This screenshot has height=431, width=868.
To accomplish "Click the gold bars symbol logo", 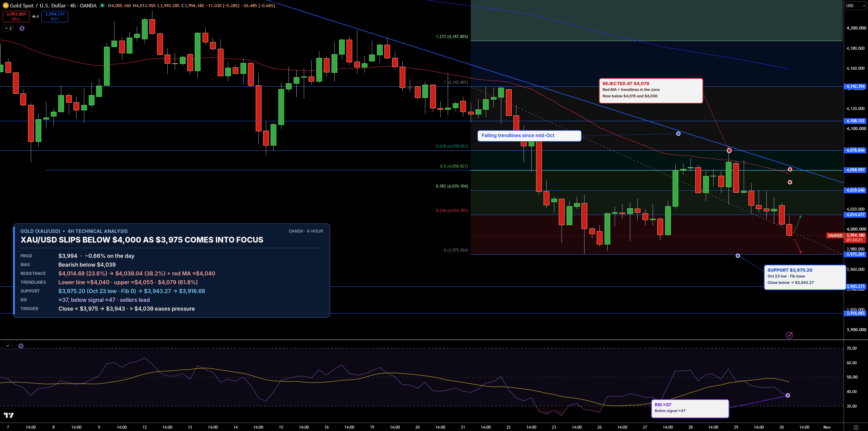I will (x=5, y=5).
